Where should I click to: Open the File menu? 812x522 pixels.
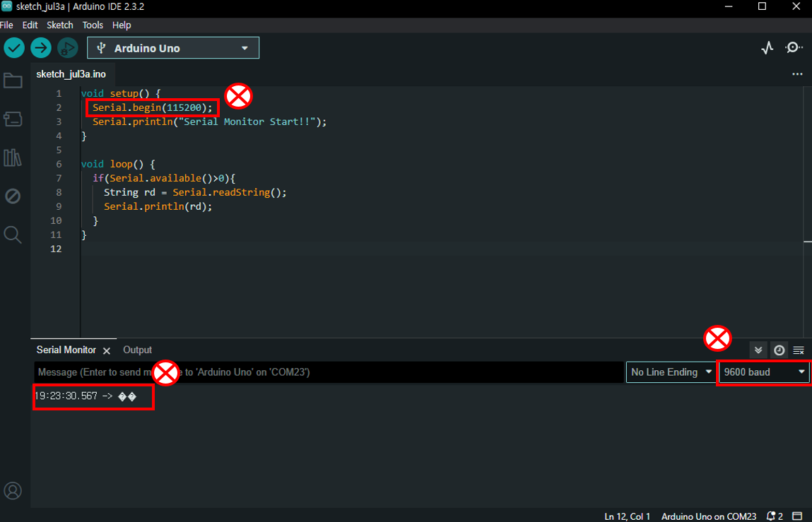[x=6, y=25]
